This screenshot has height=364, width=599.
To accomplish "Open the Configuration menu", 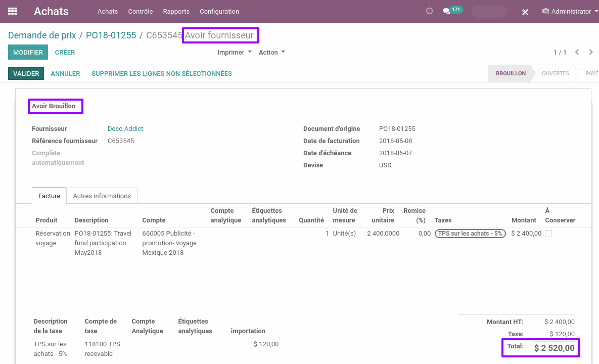I will click(x=219, y=11).
